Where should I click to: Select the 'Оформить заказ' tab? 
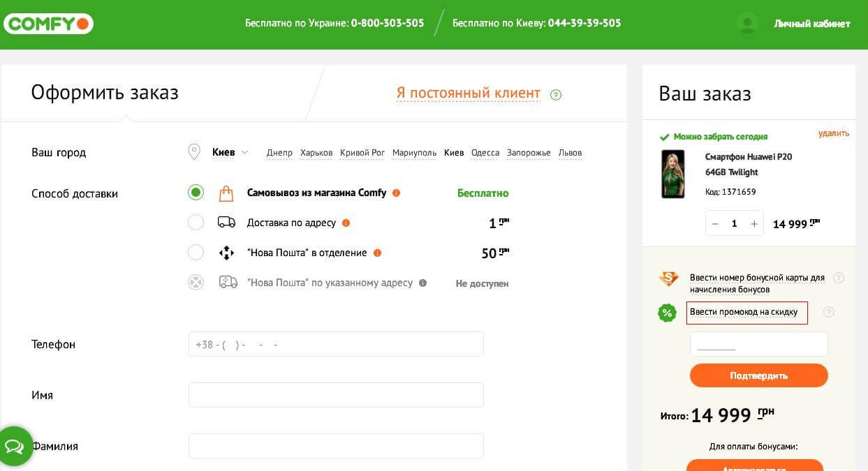coord(105,92)
